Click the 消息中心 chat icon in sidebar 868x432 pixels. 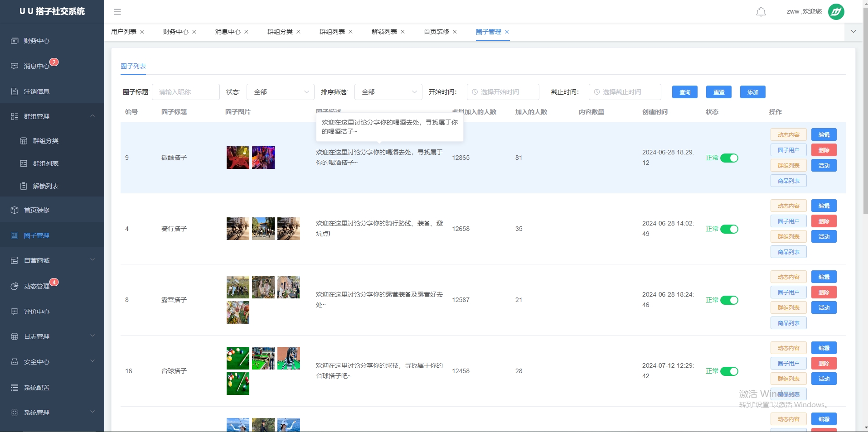pos(15,66)
